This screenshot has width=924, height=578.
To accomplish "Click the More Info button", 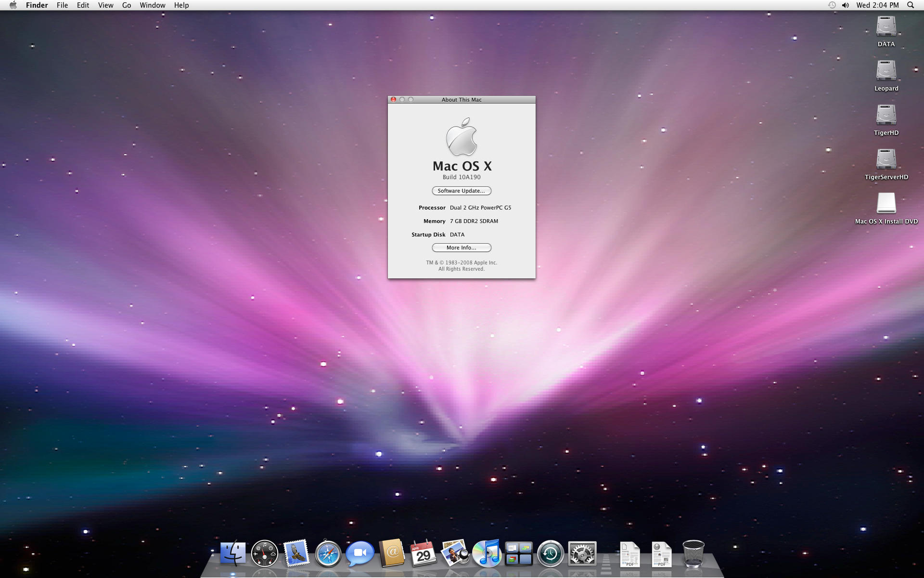I will [x=461, y=248].
